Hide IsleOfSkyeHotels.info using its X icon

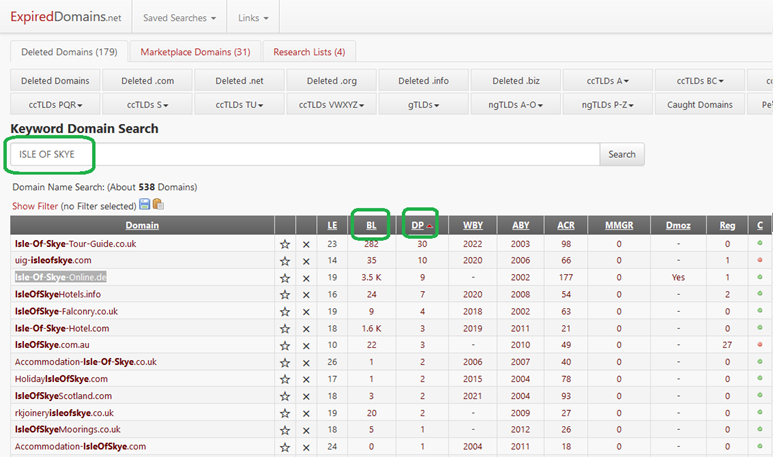(x=306, y=295)
